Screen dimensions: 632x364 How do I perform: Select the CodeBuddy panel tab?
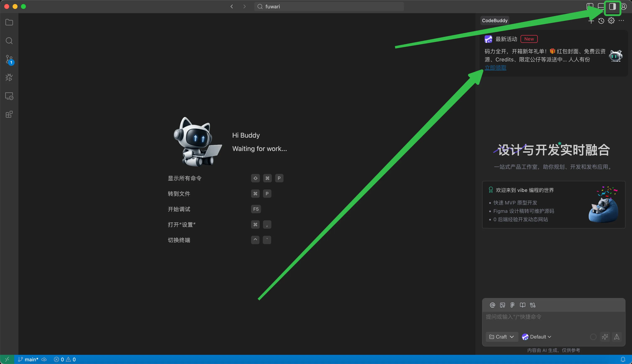495,20
